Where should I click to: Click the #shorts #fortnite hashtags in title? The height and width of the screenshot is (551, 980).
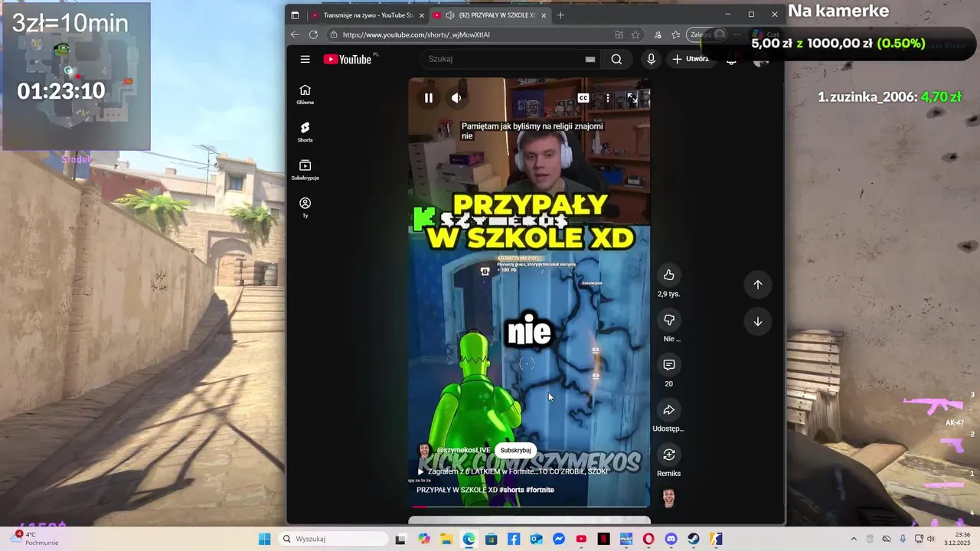point(527,490)
